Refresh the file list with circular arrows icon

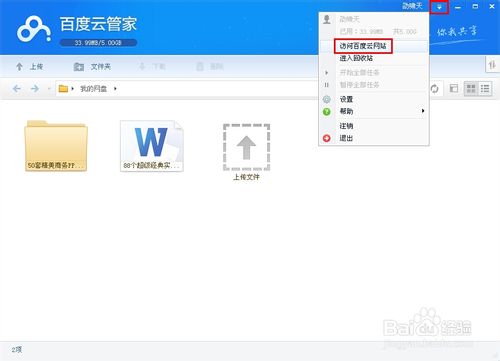coord(434,89)
